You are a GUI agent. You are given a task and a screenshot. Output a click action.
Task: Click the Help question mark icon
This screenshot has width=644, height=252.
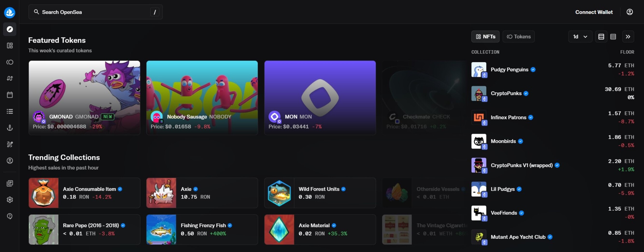[10, 216]
